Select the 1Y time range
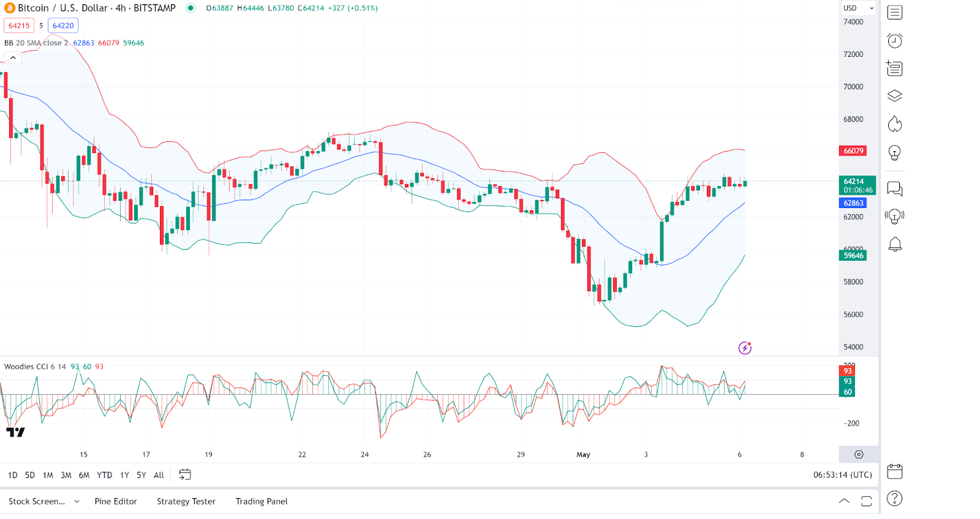The image size is (980, 519). 124,475
